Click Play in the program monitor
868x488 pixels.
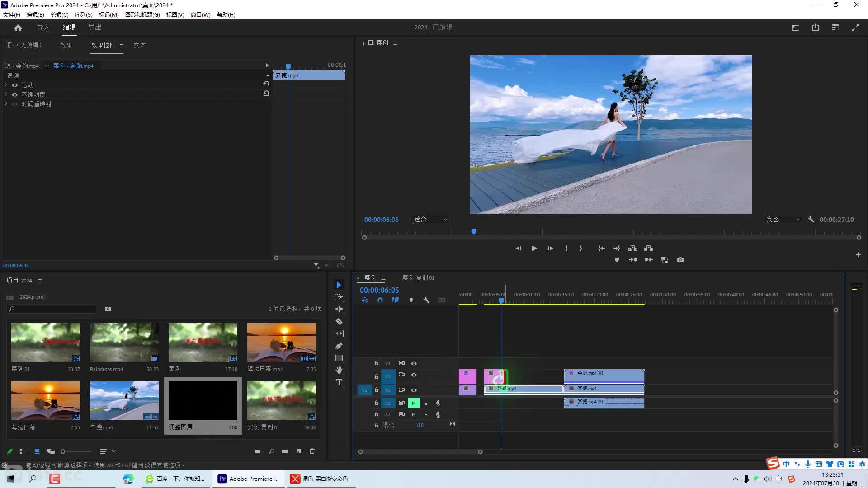coord(534,248)
